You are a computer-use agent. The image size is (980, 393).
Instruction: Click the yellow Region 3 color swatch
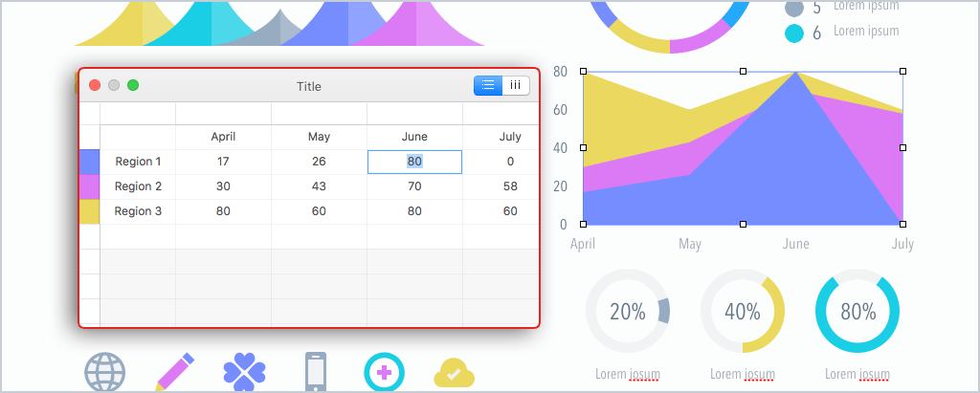coord(89,212)
